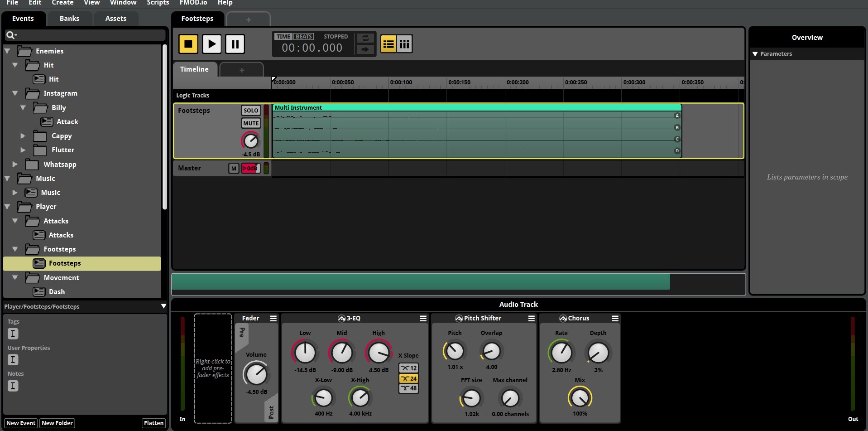
Task: Toggle MUTE on Footsteps track
Action: point(251,123)
